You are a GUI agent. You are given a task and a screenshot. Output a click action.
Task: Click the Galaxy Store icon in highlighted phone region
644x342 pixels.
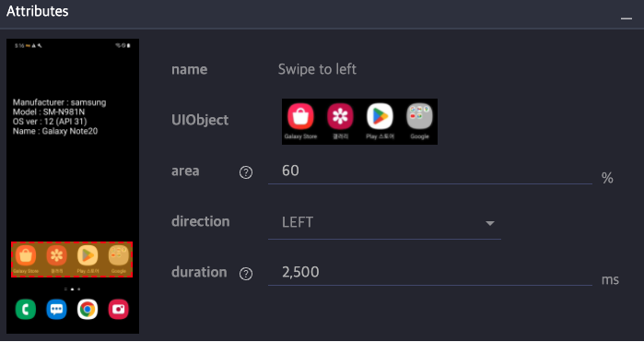pos(26,255)
